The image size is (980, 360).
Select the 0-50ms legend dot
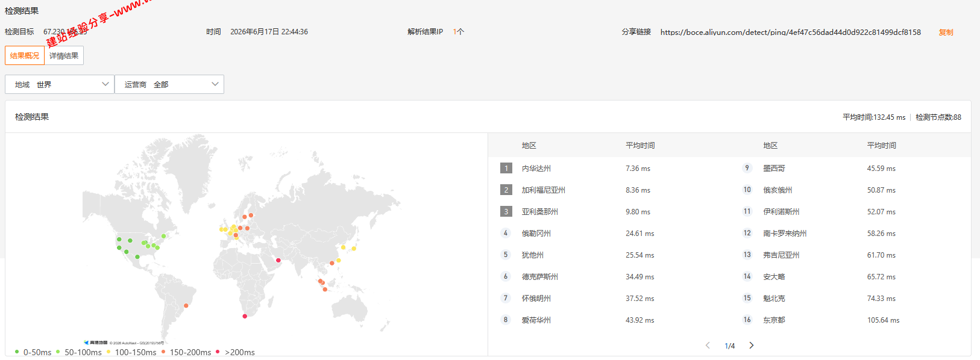pyautogui.click(x=17, y=352)
